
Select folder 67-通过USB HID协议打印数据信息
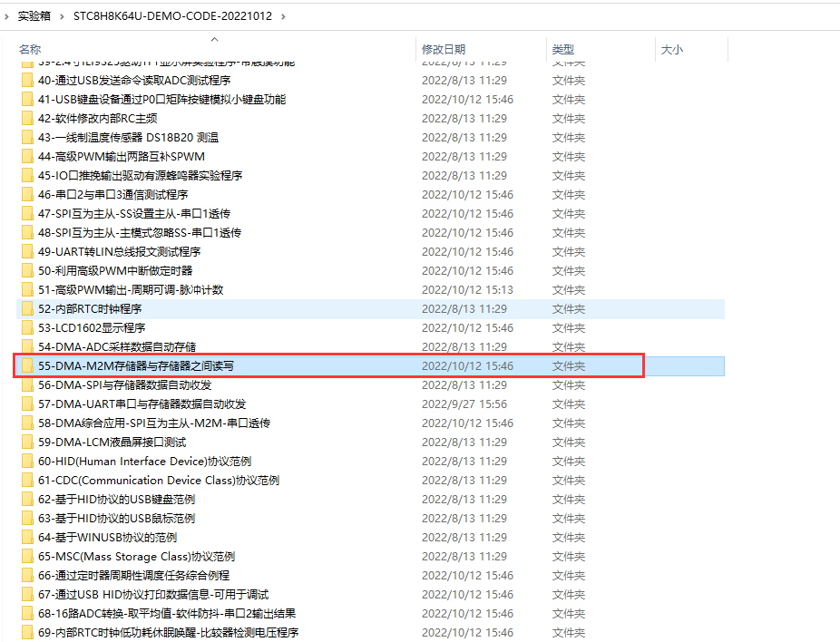[x=153, y=595]
